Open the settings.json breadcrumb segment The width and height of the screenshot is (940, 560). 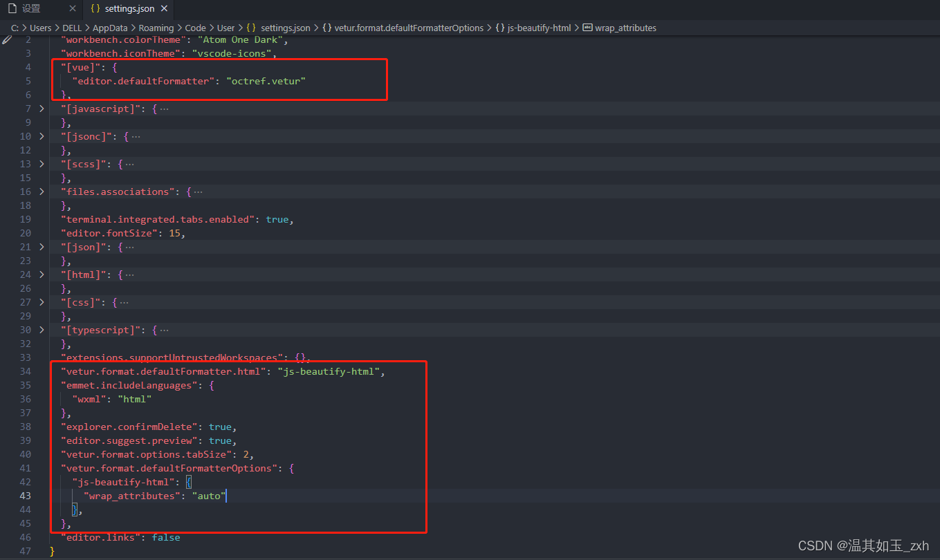286,28
